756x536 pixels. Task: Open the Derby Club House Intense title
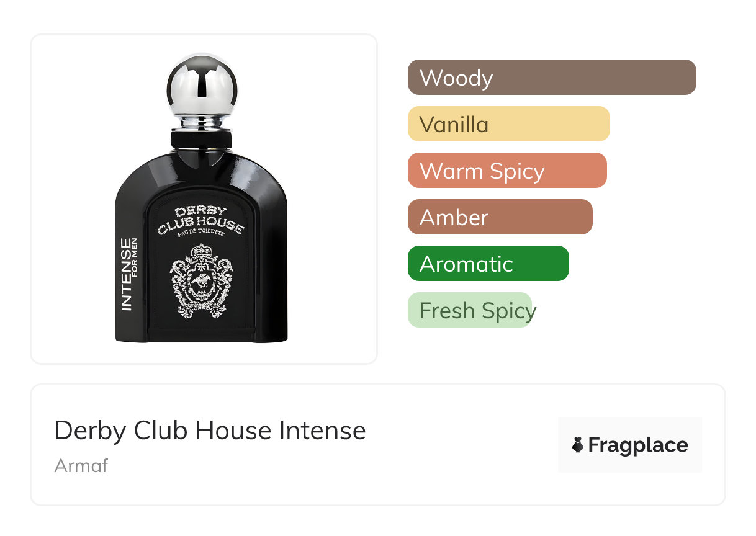click(210, 431)
